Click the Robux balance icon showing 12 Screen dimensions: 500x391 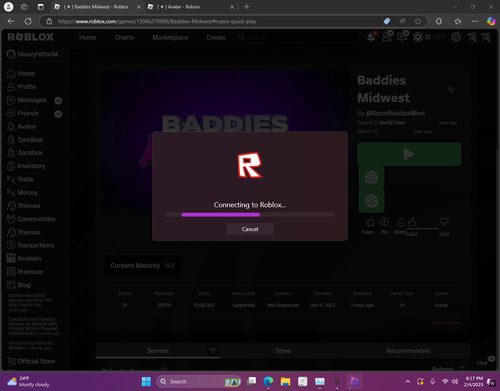pos(418,37)
